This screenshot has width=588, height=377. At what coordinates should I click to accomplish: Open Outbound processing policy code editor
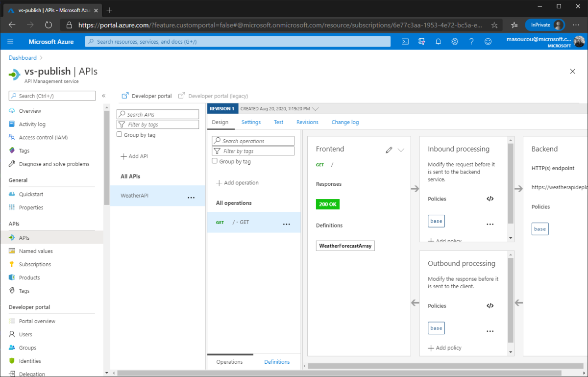tap(490, 305)
